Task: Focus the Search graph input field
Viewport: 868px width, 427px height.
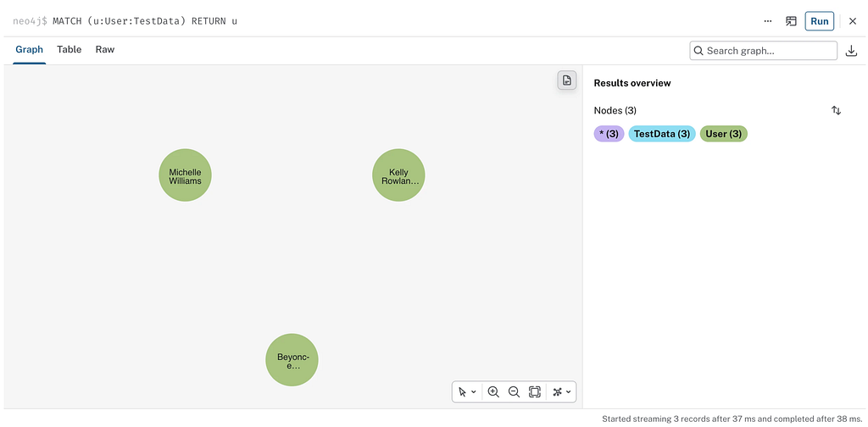Action: pos(764,51)
